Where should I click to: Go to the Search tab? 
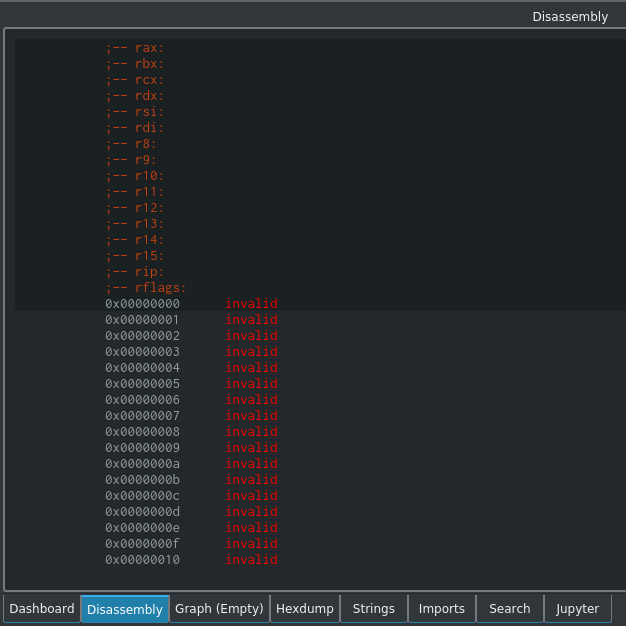pos(510,608)
